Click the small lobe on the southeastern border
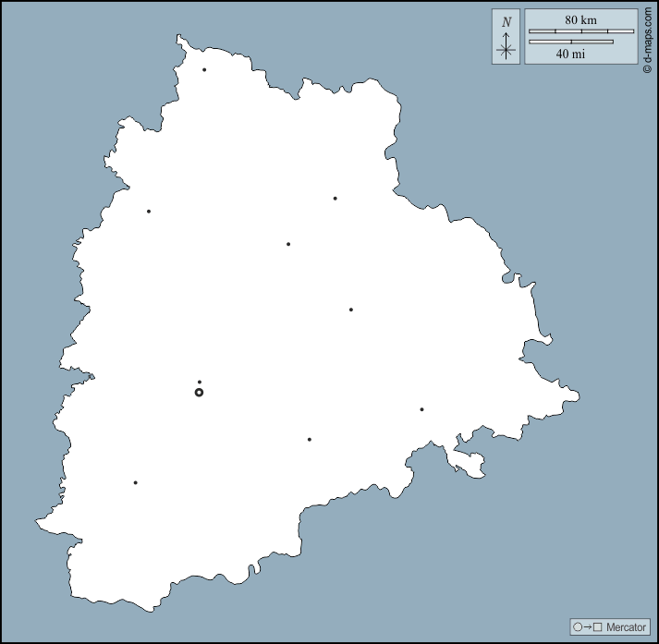659x644 pixels. tap(471, 465)
